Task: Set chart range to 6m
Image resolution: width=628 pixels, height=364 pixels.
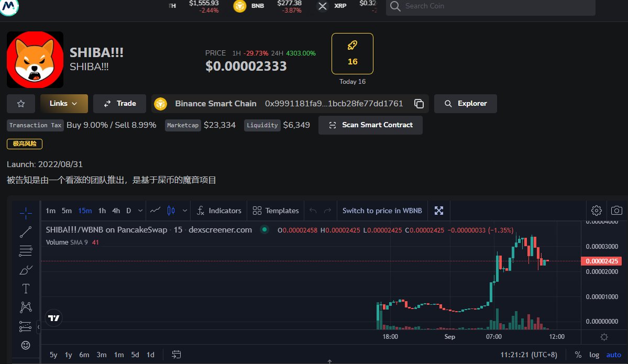Action: 84,355
